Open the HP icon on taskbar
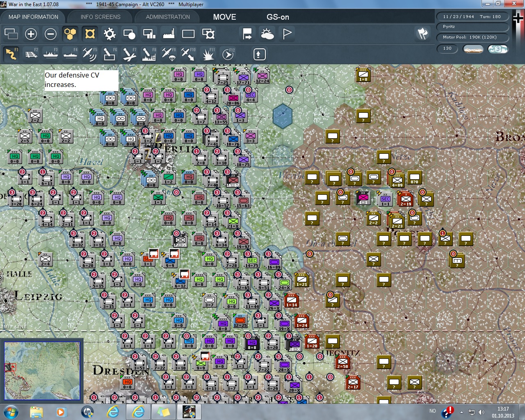This screenshot has height=420, width=525. point(87,412)
